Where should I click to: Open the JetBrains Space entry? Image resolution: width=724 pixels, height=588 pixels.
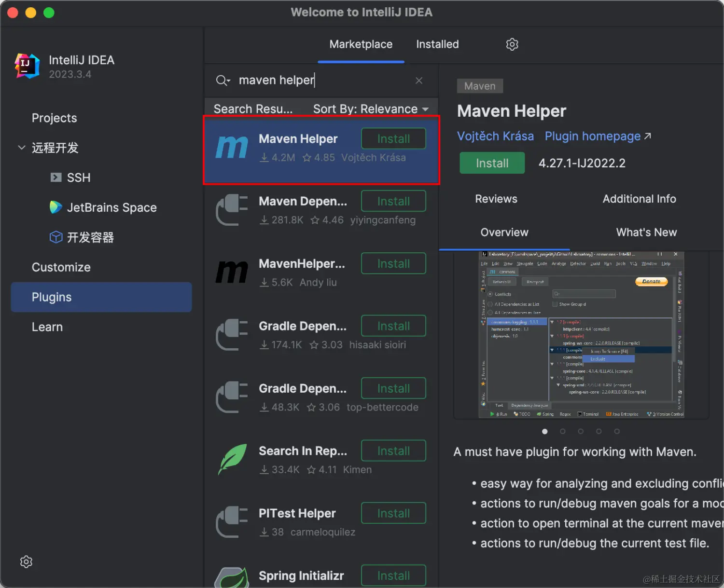tap(112, 207)
